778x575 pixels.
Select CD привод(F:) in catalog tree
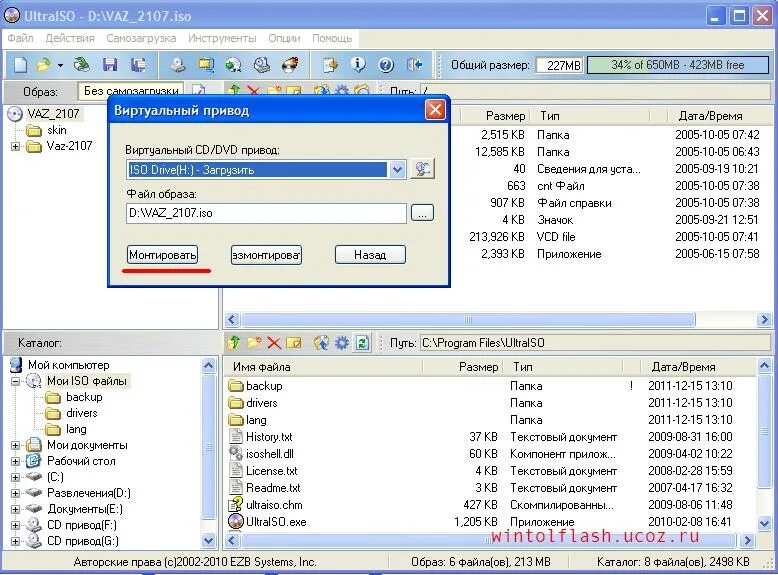(x=82, y=525)
